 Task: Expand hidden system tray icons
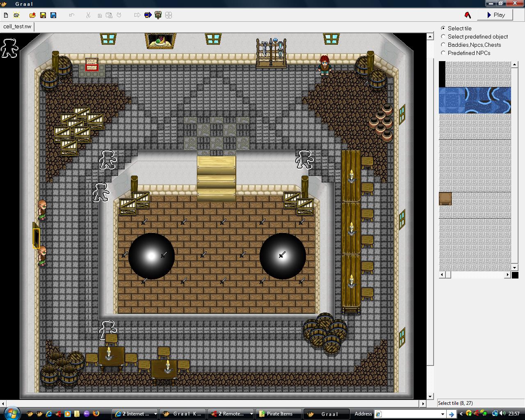point(461,414)
